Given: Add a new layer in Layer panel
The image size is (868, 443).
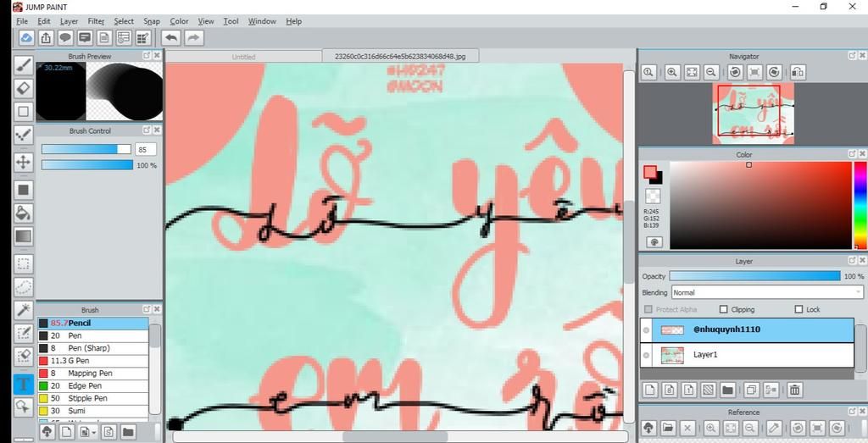Looking at the screenshot, I should pos(650,390).
